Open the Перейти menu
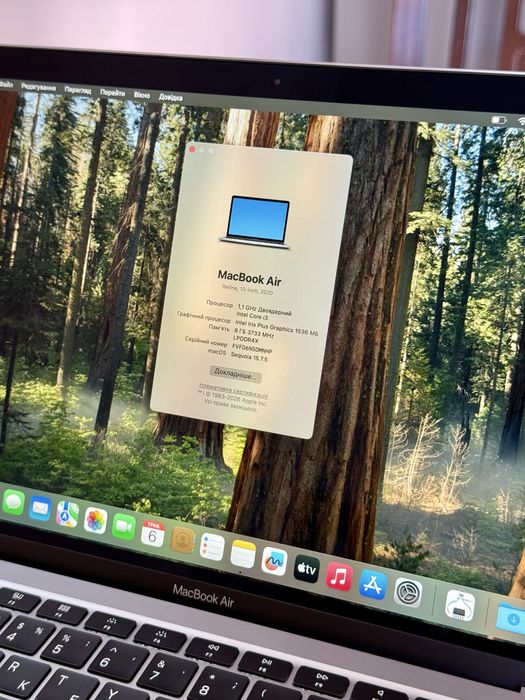This screenshot has height=700, width=525. pyautogui.click(x=112, y=92)
